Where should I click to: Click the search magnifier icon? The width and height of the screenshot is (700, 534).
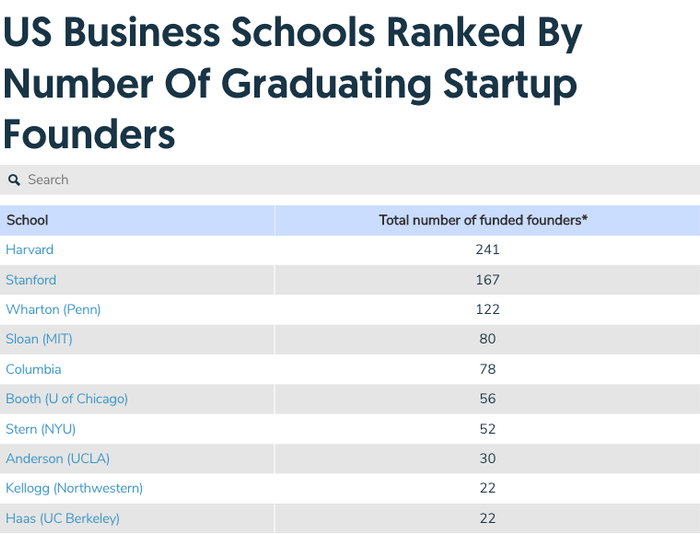pos(14,180)
